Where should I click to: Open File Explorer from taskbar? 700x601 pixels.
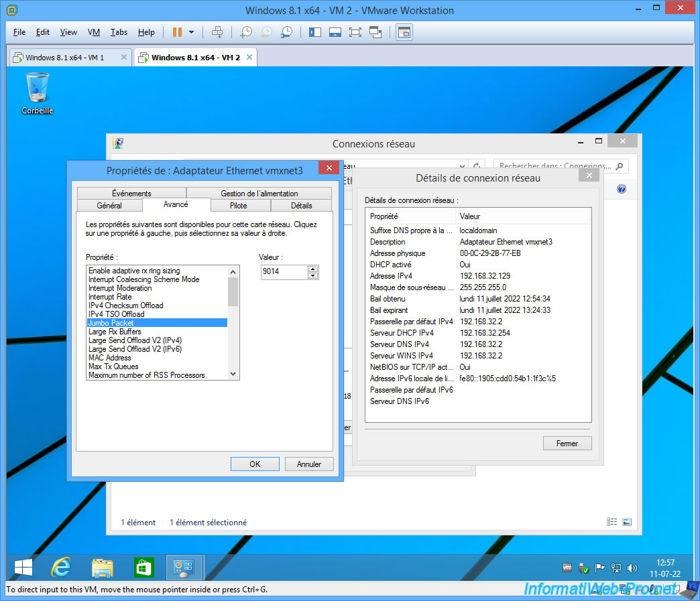(x=102, y=567)
